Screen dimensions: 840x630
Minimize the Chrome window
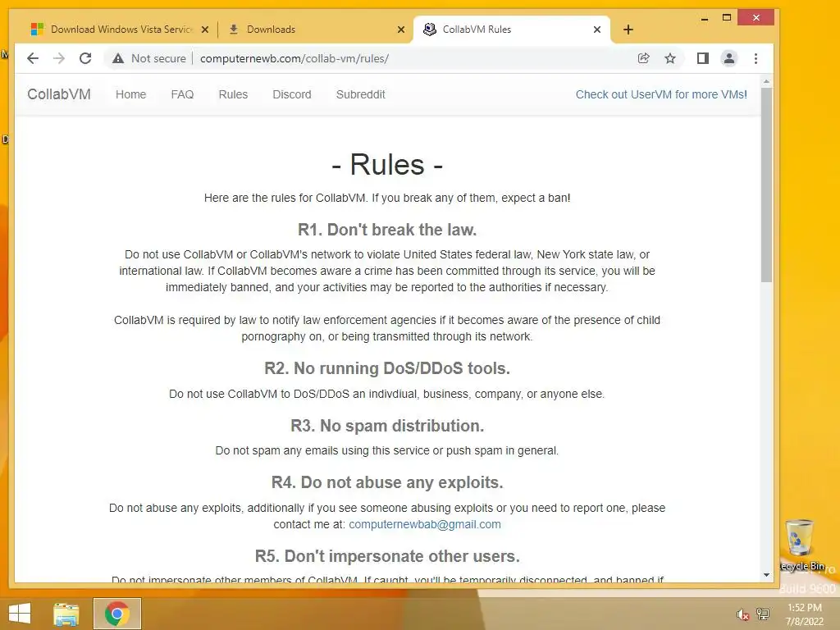pos(705,19)
